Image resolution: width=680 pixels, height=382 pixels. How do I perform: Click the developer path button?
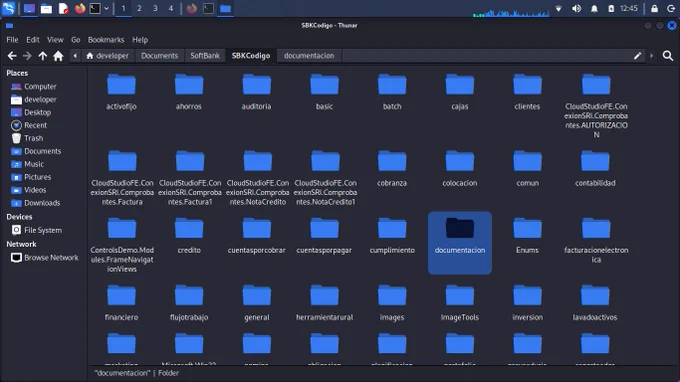[108, 56]
